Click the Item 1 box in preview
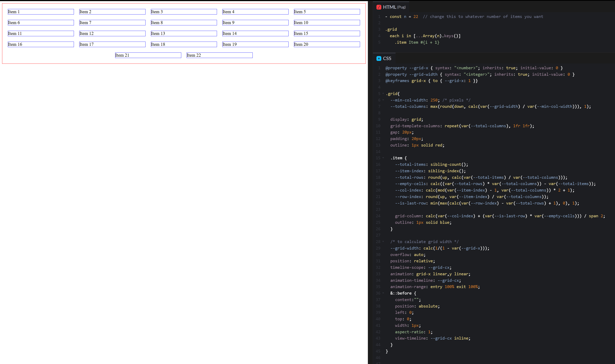The width and height of the screenshot is (615, 364). (x=40, y=12)
